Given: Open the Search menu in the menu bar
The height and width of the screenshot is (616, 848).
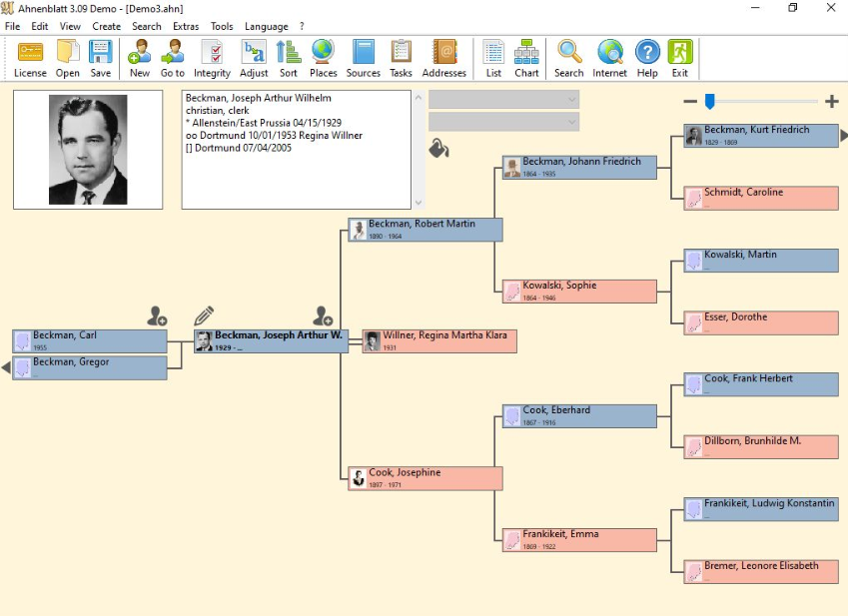Looking at the screenshot, I should (147, 26).
